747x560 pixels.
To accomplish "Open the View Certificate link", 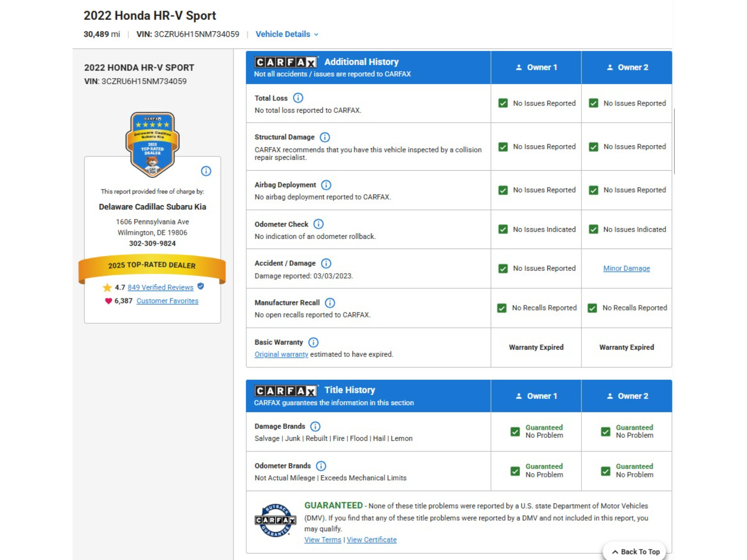I will 372,540.
